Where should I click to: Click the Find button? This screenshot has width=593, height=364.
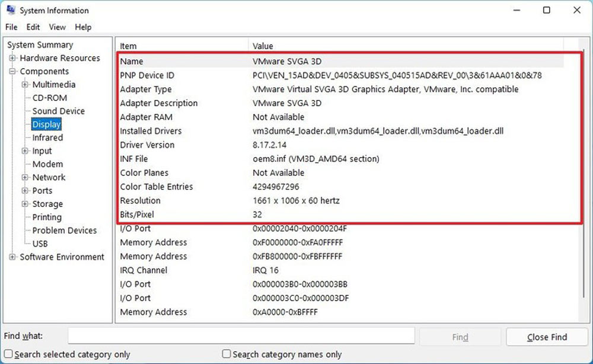[460, 337]
